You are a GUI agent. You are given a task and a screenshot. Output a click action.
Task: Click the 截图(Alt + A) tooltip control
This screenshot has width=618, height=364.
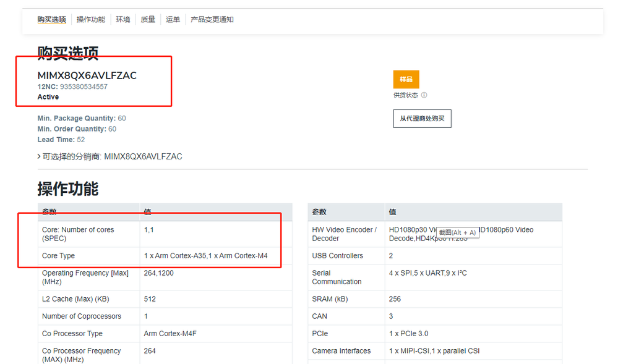pyautogui.click(x=457, y=231)
